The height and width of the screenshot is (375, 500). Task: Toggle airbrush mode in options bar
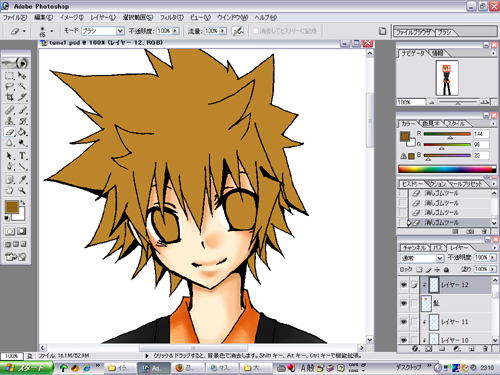(x=238, y=31)
